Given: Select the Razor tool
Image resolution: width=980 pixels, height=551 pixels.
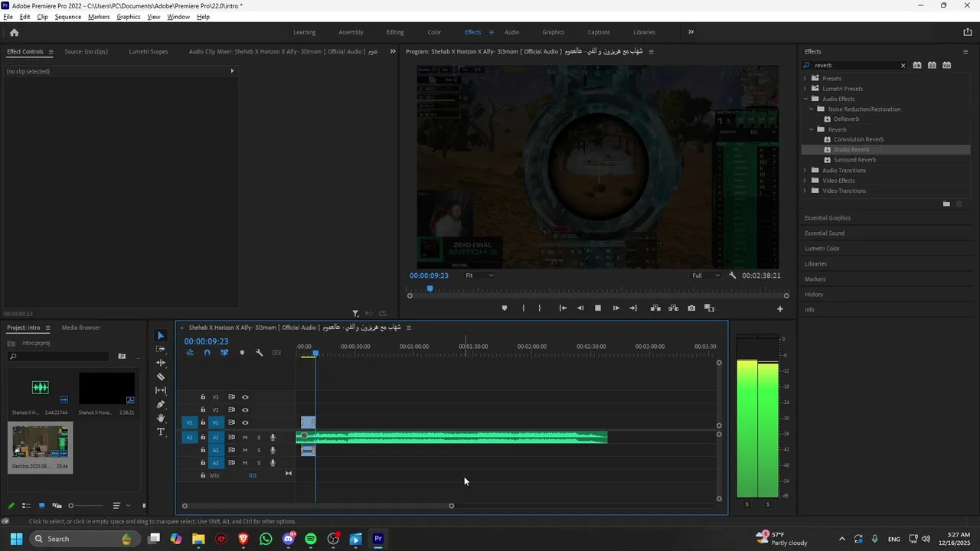Looking at the screenshot, I should (161, 377).
